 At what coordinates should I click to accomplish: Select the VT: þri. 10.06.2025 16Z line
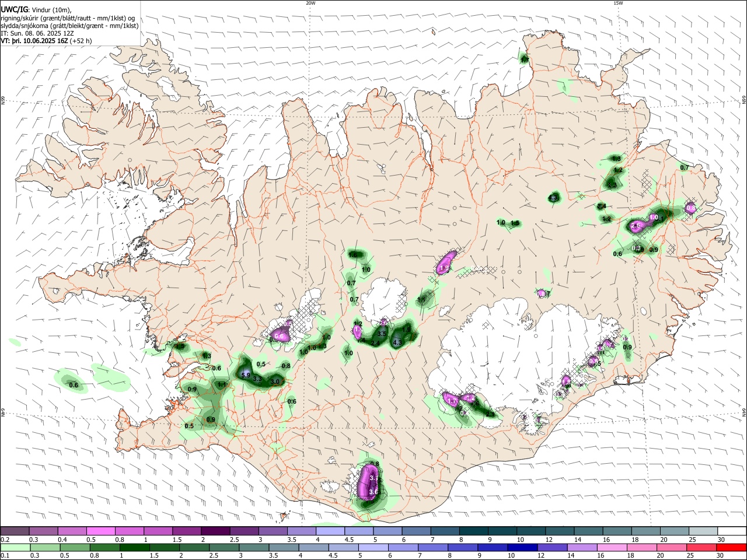pos(46,41)
